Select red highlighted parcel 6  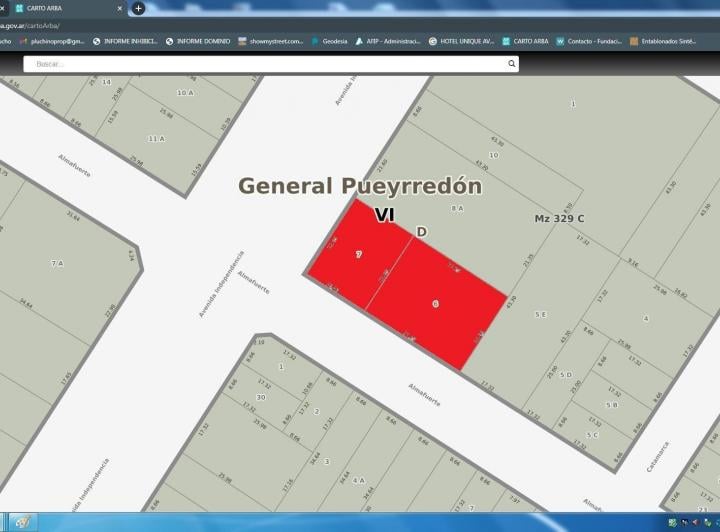(435, 304)
